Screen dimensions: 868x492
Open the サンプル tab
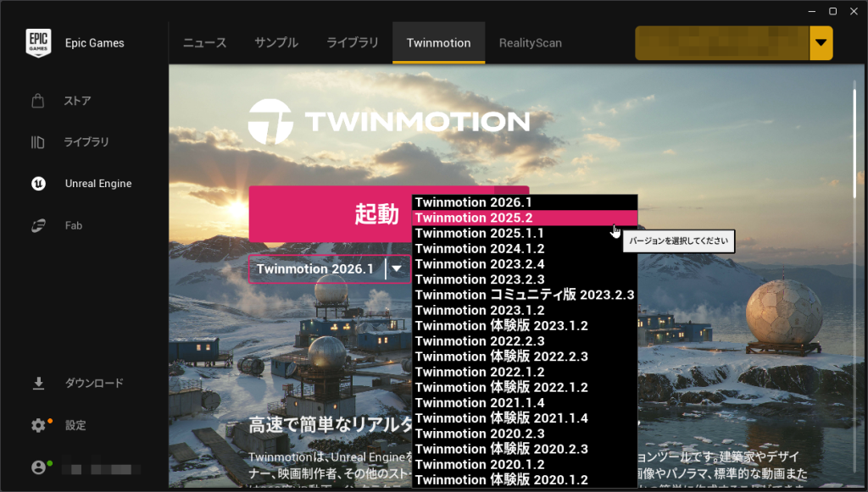(276, 43)
